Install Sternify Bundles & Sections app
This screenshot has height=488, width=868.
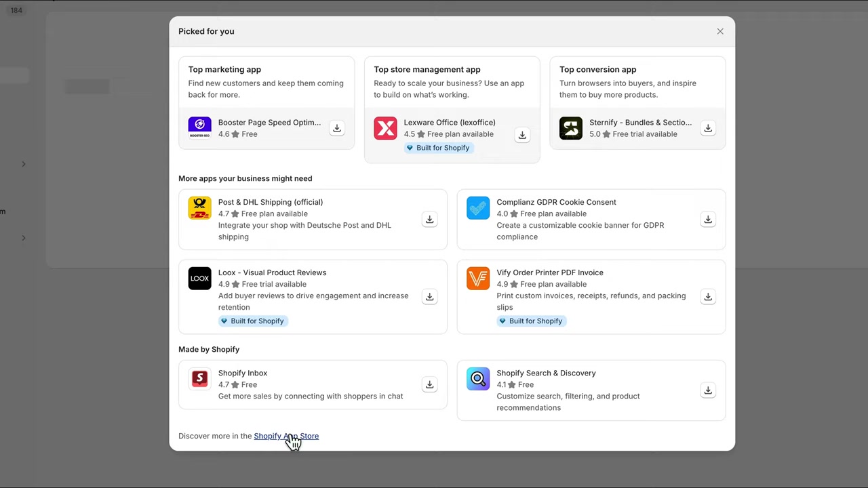click(x=708, y=128)
